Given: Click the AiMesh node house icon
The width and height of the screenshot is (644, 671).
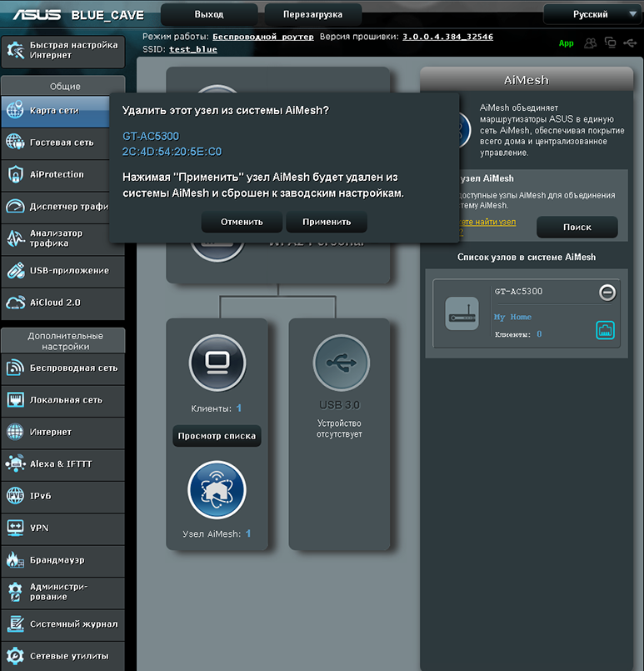Looking at the screenshot, I should coord(217,489).
